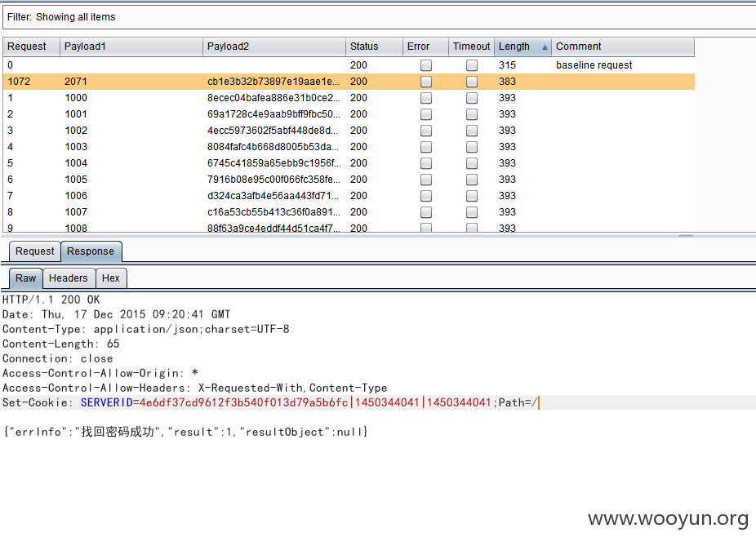Open the Request tab
This screenshot has height=542, width=756.
tap(35, 251)
